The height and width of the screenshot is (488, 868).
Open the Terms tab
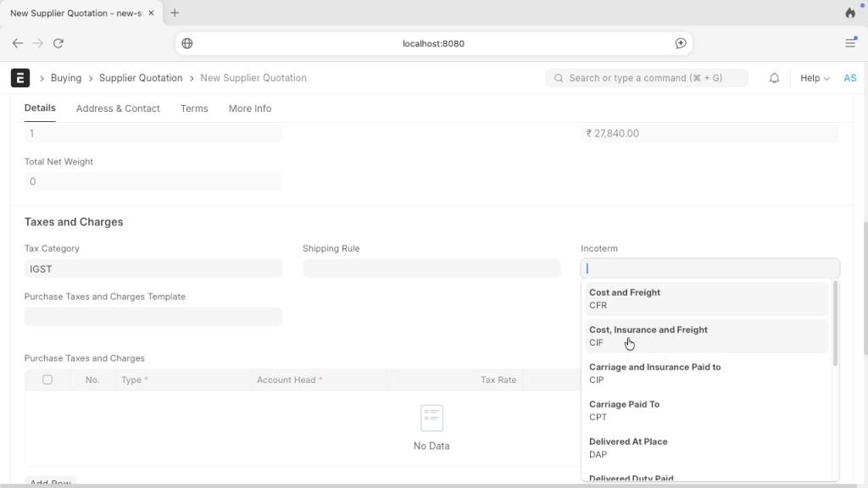point(194,108)
